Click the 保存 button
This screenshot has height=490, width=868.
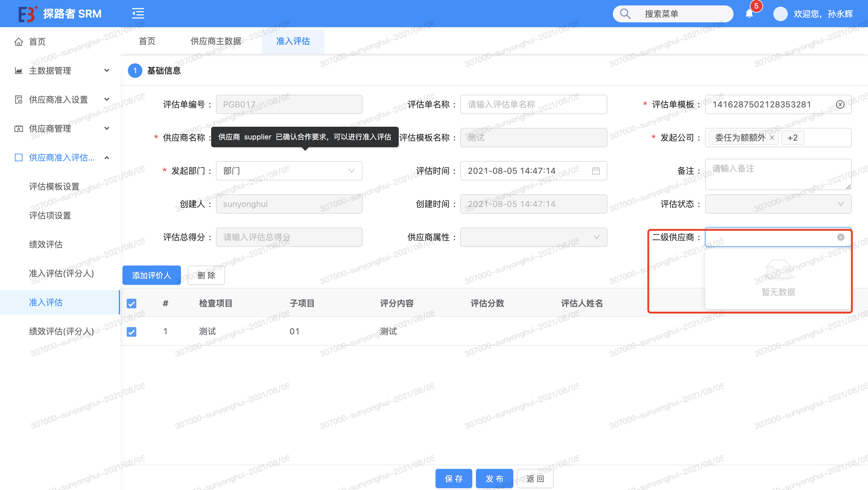click(x=453, y=479)
